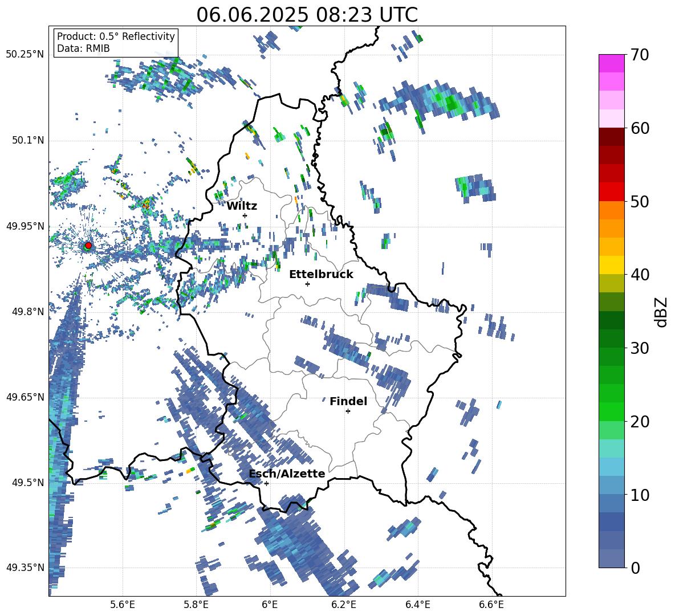The width and height of the screenshot is (675, 616).
Task: Click the 49.8°N latitude label
Action: (x=28, y=312)
